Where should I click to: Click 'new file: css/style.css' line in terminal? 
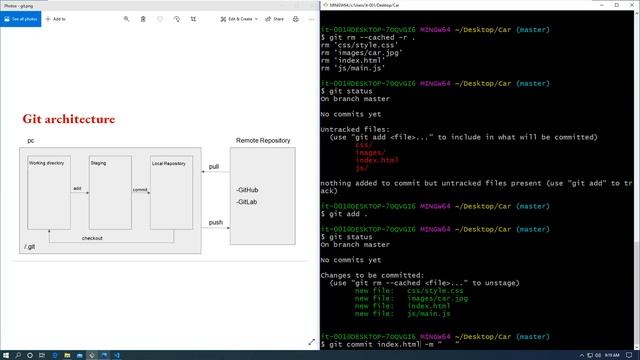[x=409, y=291]
